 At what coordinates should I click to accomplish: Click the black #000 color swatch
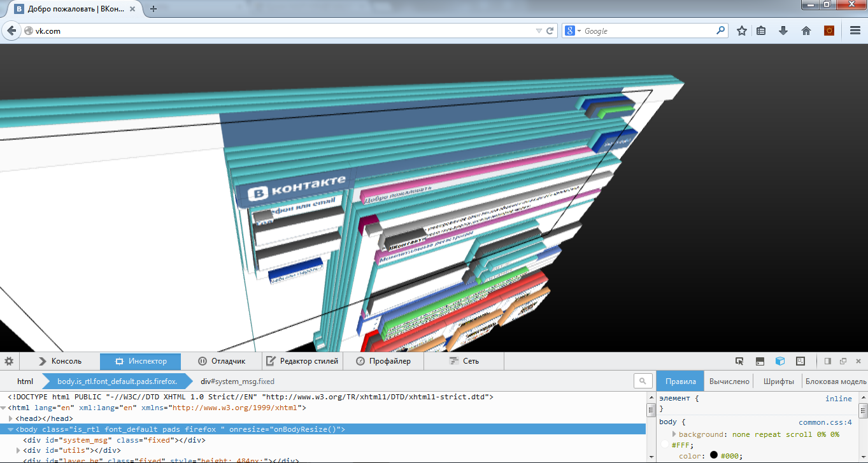click(714, 455)
